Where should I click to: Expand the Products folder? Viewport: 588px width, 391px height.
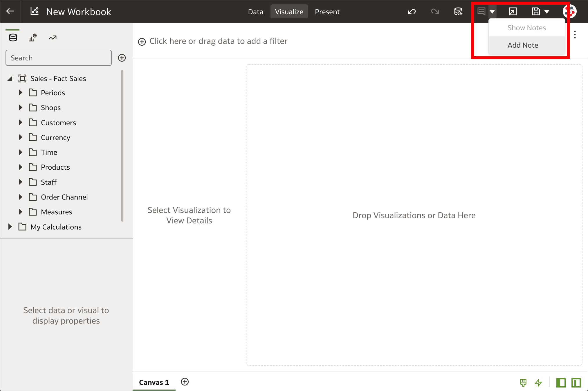pos(21,167)
